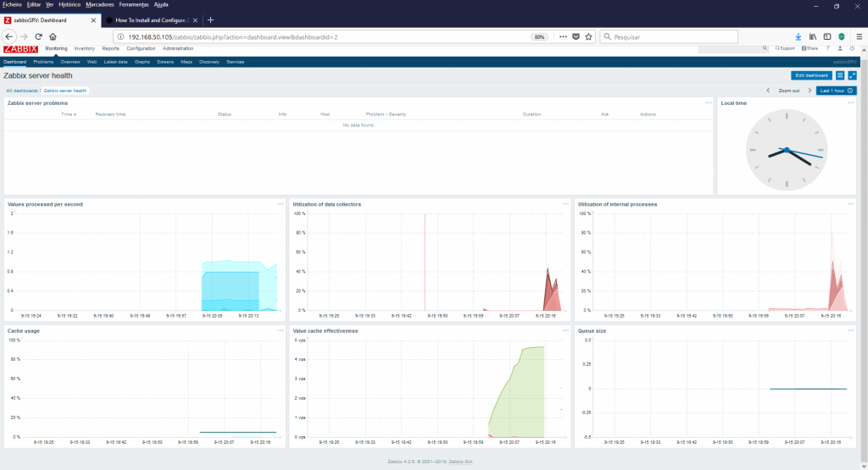Image resolution: width=868 pixels, height=470 pixels.
Task: Open Utilization of data collectors widget menu
Action: [x=565, y=204]
